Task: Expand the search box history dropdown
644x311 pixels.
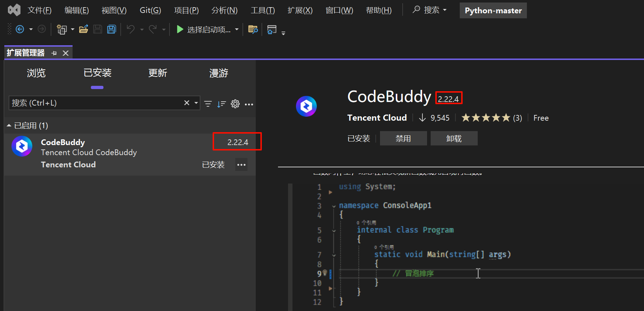Action: [196, 103]
